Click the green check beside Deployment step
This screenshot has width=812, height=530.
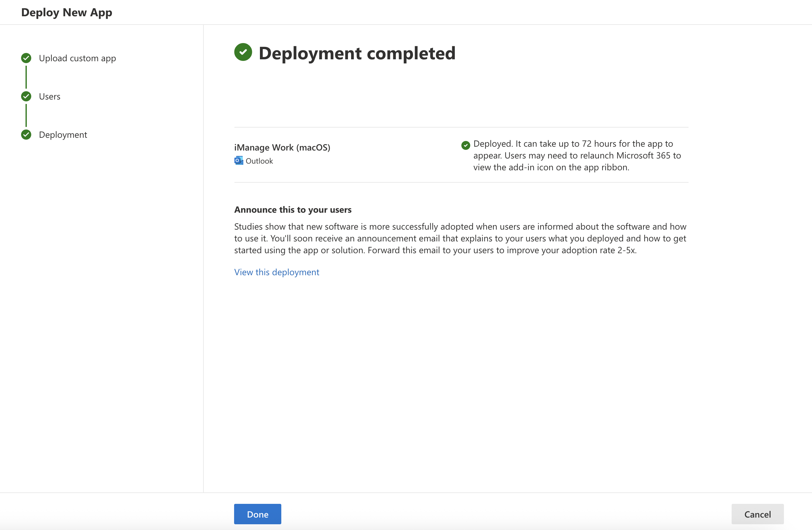26,135
